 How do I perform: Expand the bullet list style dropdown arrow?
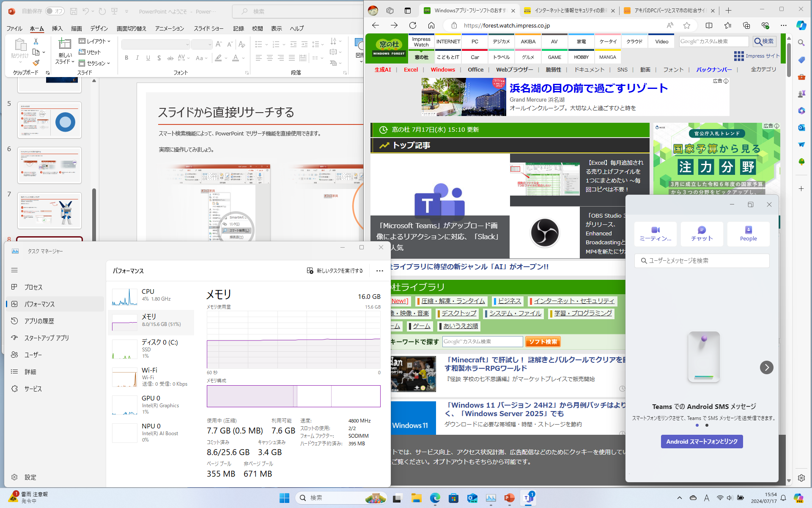coord(266,44)
